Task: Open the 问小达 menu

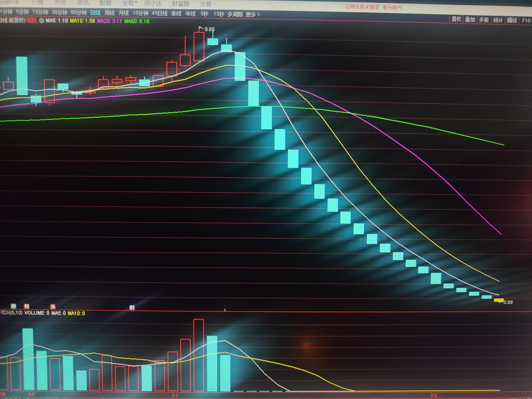Action: pos(153,3)
